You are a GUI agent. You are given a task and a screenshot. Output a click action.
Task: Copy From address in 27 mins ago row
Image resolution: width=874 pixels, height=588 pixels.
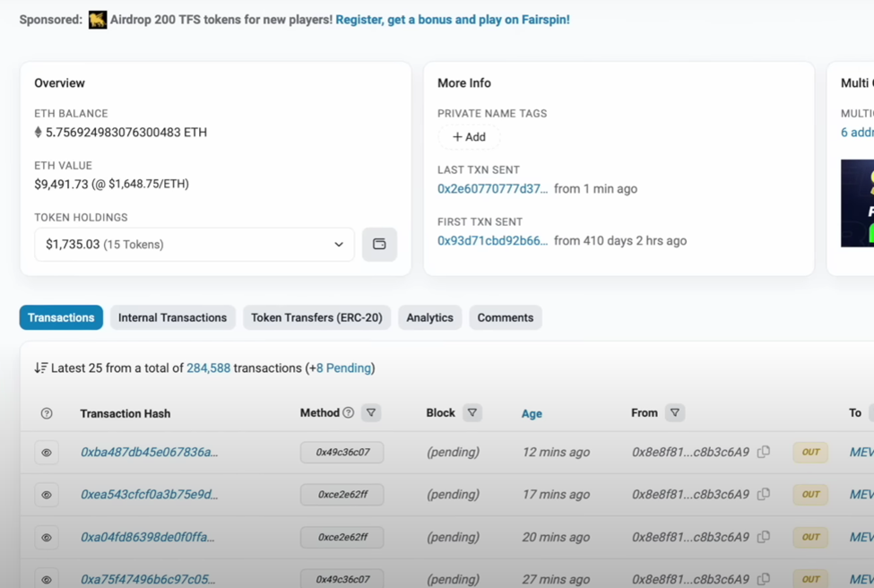tap(764, 579)
